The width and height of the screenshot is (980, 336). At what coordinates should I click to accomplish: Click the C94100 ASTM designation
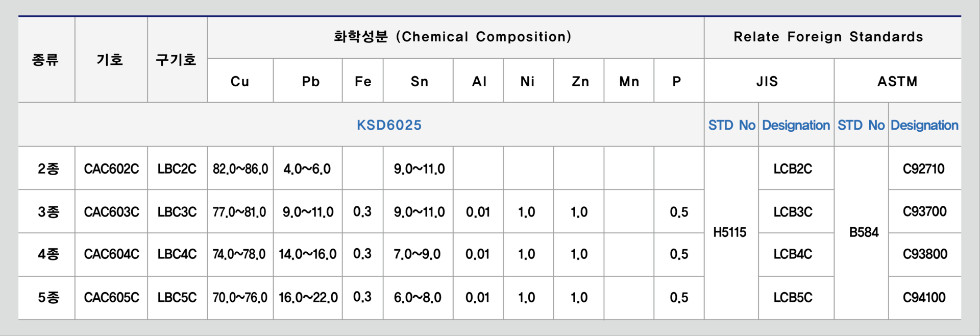tap(924, 297)
